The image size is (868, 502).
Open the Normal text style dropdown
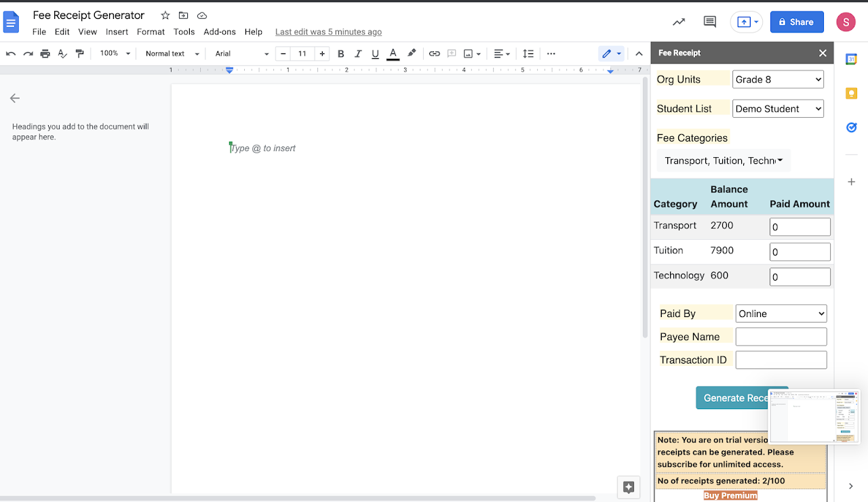pyautogui.click(x=173, y=54)
